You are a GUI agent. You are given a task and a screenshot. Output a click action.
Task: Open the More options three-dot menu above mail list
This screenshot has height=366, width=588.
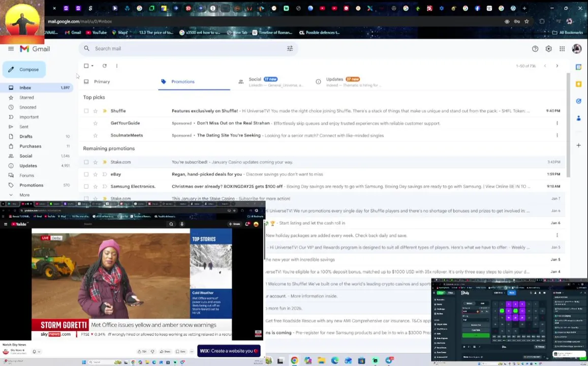coord(116,66)
